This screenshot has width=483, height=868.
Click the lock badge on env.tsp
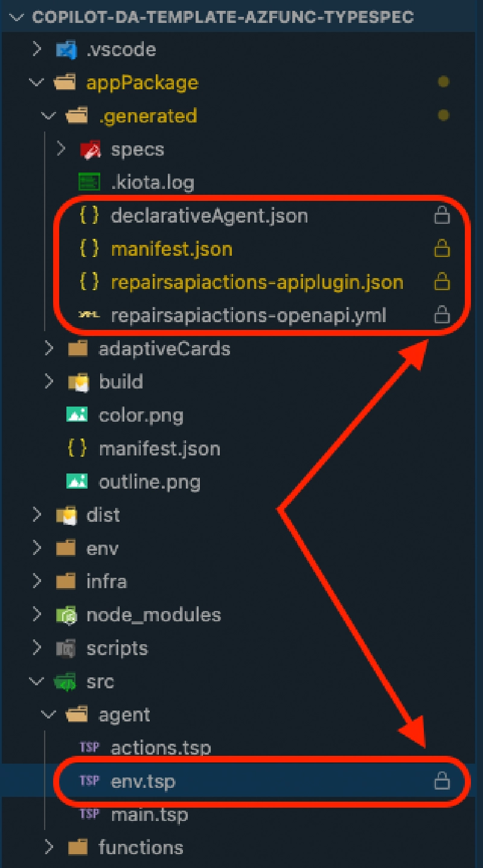443,781
